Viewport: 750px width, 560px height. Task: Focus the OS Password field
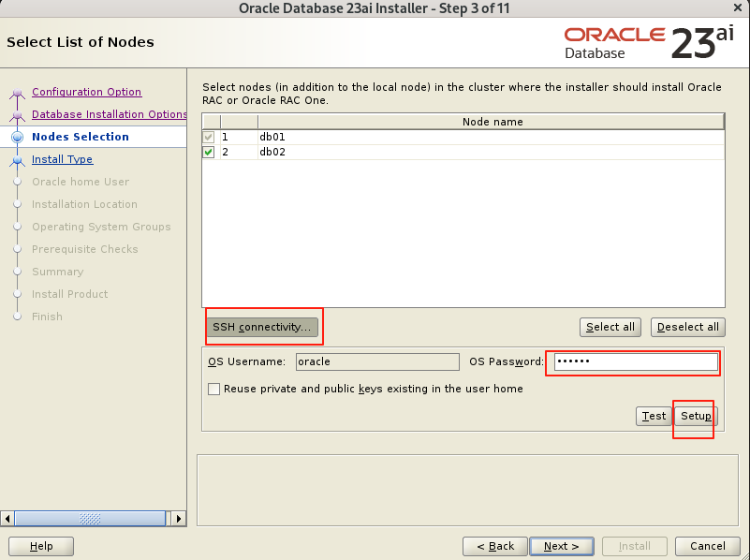tap(636, 361)
